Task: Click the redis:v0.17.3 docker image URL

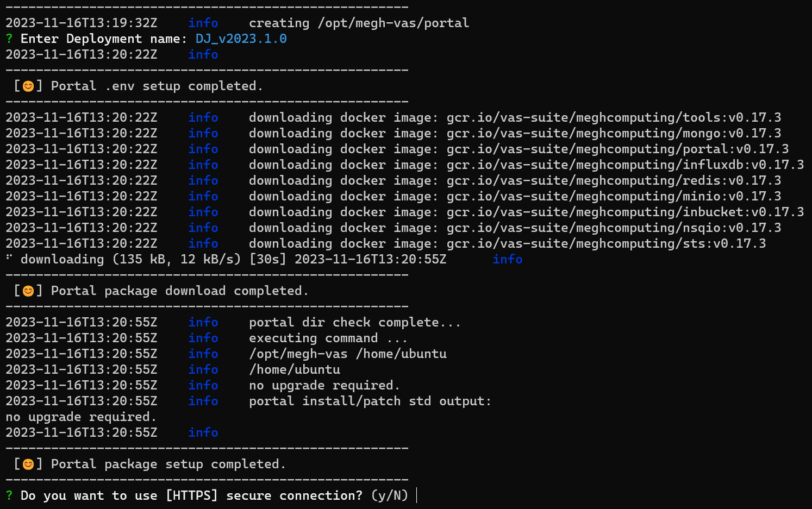Action: (614, 181)
